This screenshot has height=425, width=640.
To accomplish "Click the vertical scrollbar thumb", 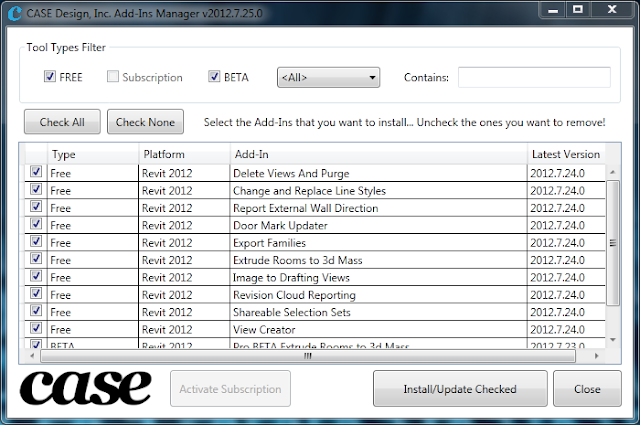I will [612, 243].
